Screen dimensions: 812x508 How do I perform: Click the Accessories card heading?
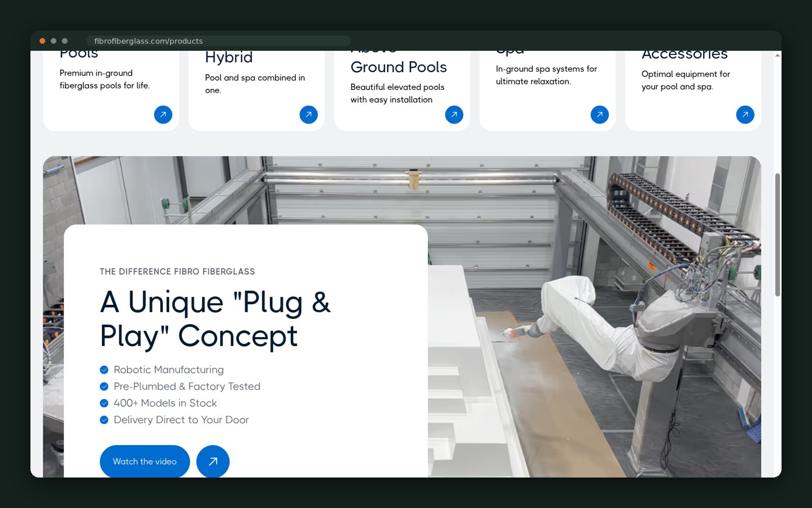point(685,54)
